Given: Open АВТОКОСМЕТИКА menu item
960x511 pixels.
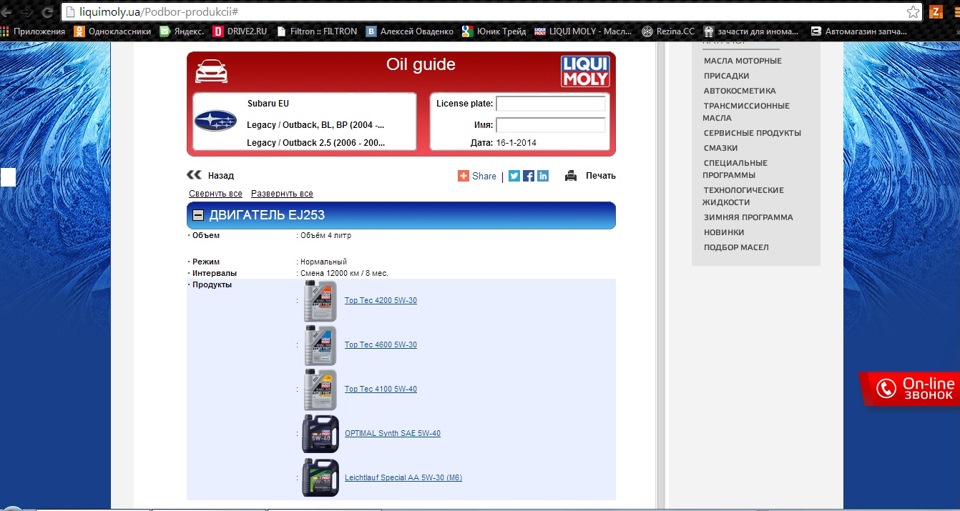Looking at the screenshot, I should point(740,91).
